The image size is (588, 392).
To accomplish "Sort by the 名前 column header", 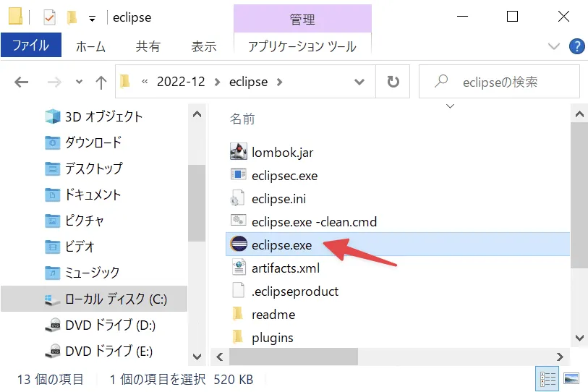I will pyautogui.click(x=242, y=119).
